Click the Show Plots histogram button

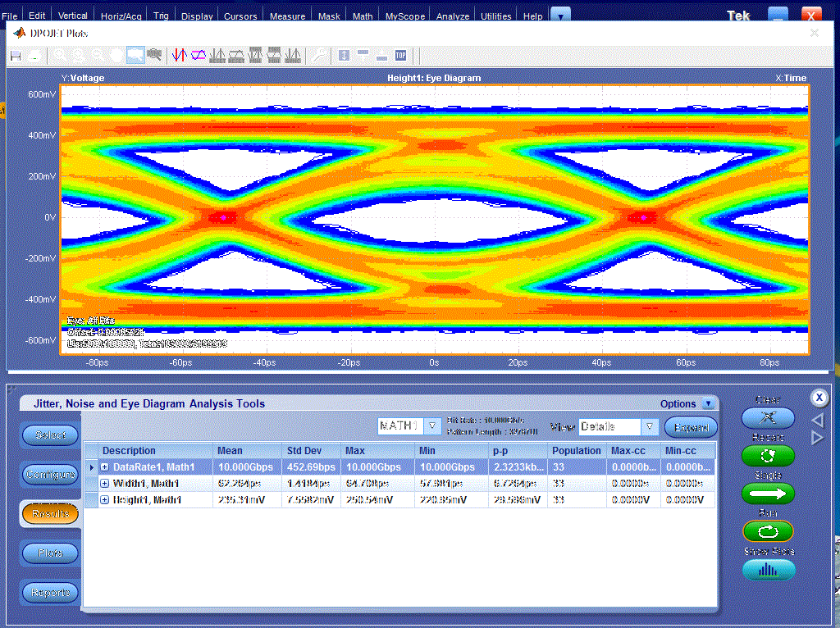click(768, 570)
